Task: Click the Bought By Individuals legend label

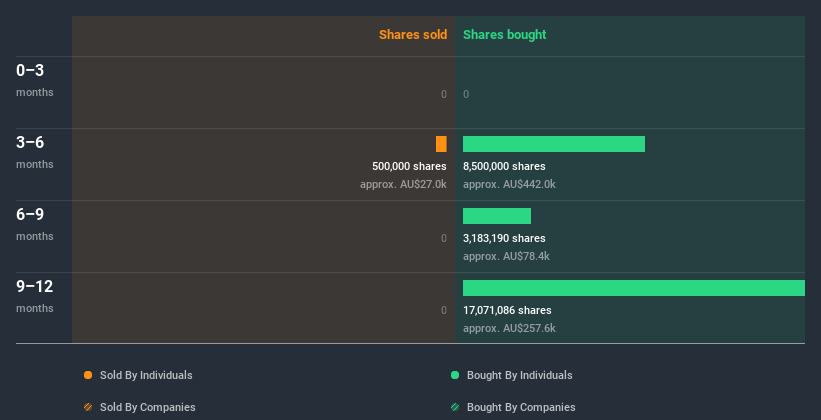Action: click(519, 375)
